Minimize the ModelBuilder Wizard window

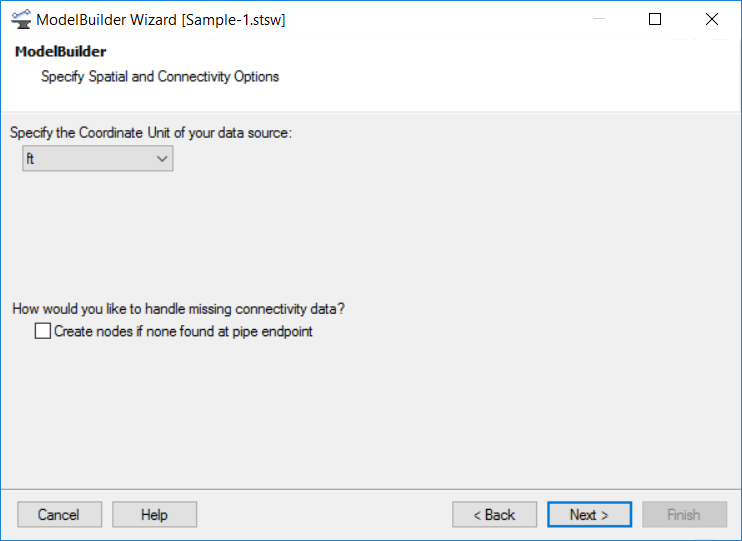[x=599, y=19]
